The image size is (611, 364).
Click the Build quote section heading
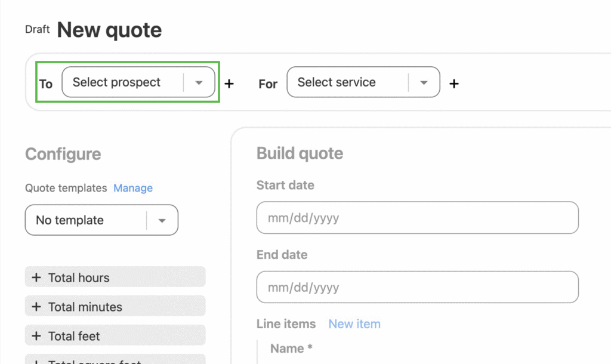pyautogui.click(x=300, y=153)
